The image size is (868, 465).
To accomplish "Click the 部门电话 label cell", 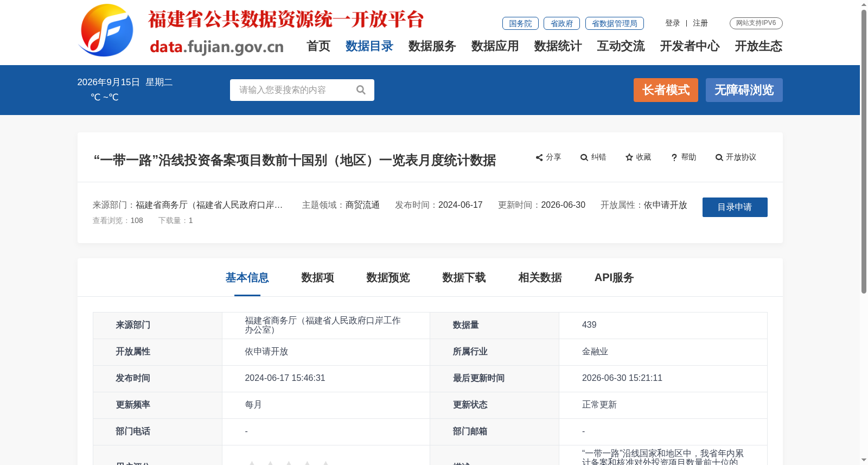I will coord(158,431).
